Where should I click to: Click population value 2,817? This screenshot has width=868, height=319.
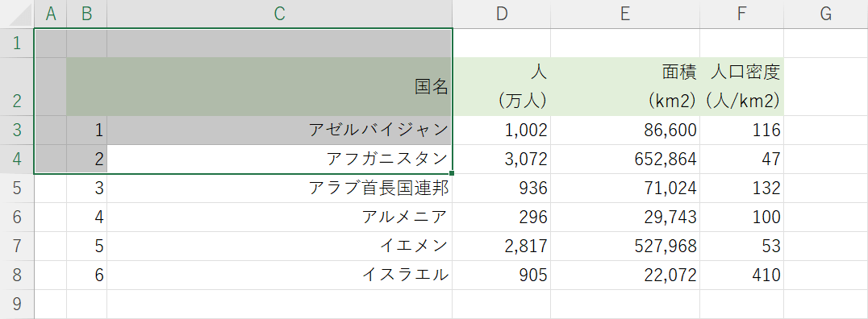(502, 246)
